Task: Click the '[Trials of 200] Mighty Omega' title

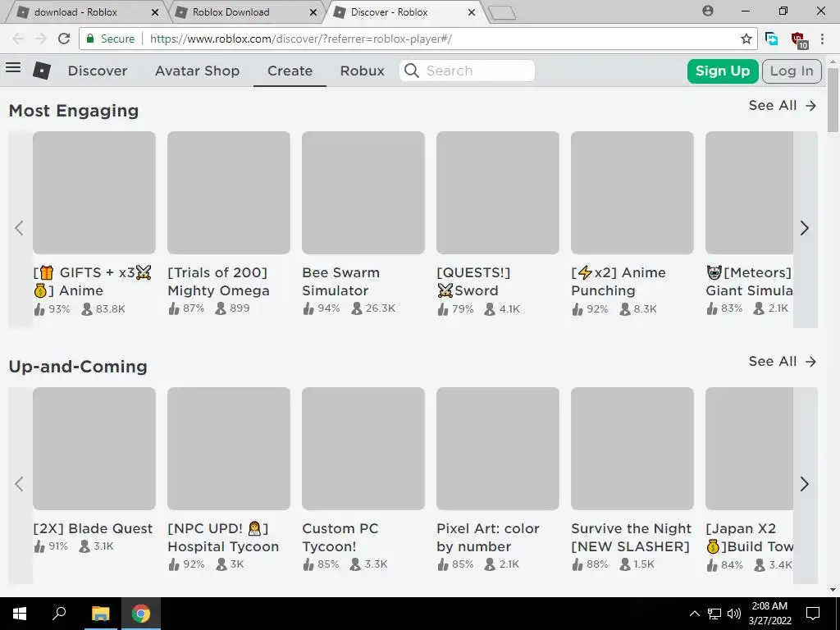Action: (218, 282)
